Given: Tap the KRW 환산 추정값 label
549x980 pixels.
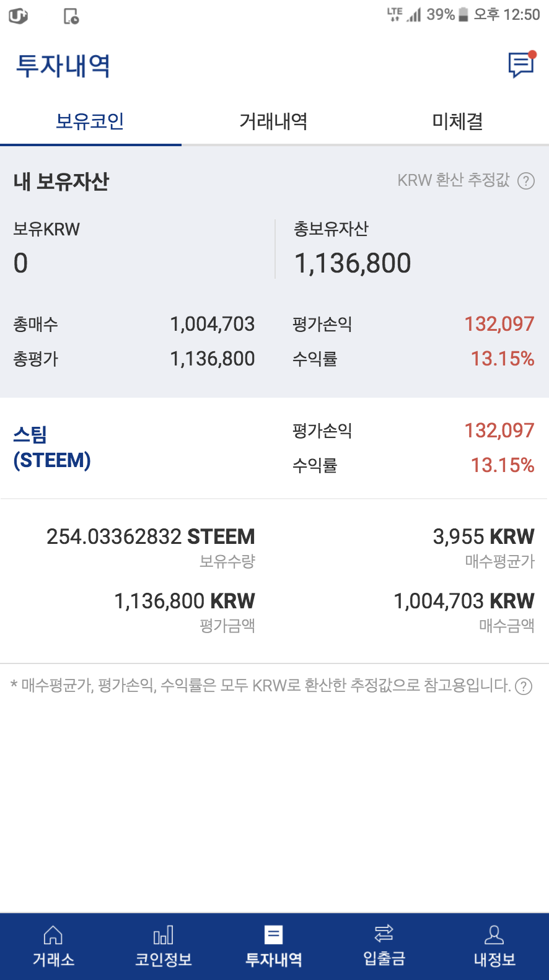Looking at the screenshot, I should (x=454, y=180).
